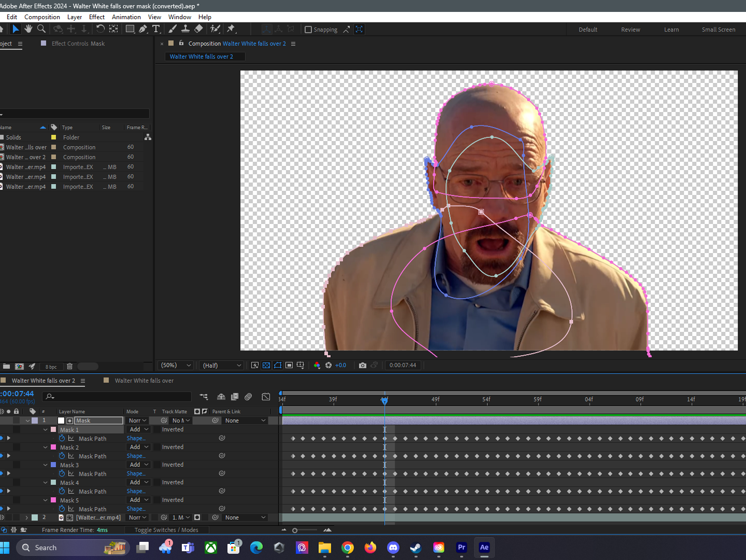Image resolution: width=746 pixels, height=560 pixels.
Task: Click the Region of Interest icon
Action: pos(289,366)
